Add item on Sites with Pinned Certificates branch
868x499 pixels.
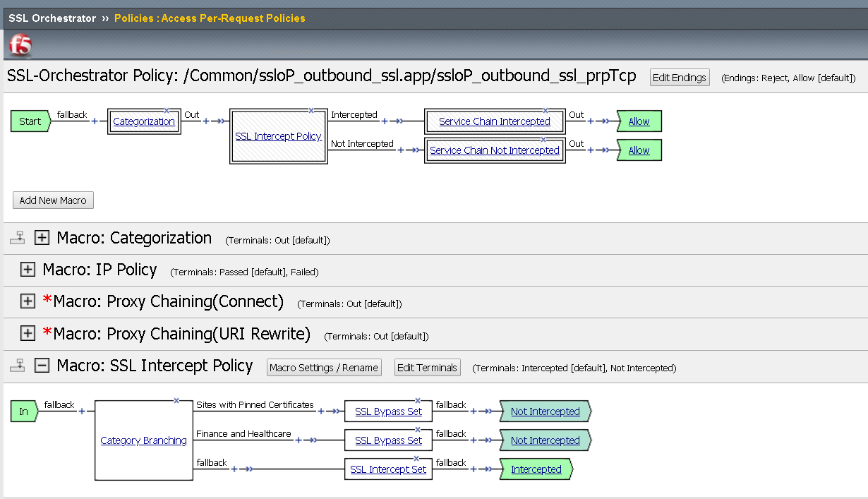(321, 411)
